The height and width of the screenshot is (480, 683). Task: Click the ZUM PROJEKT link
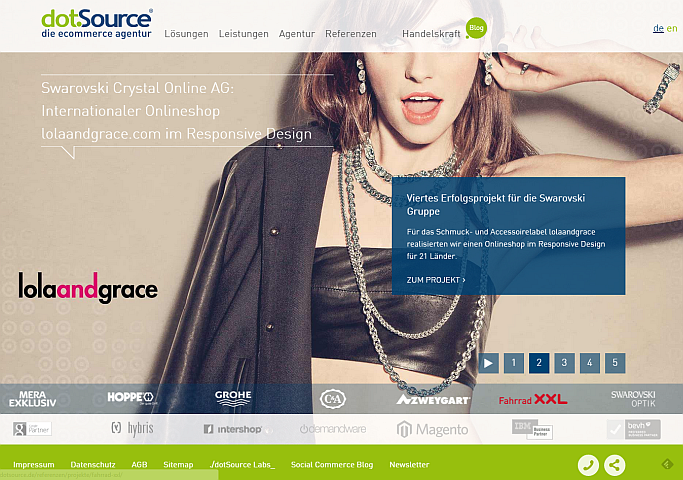coord(436,280)
